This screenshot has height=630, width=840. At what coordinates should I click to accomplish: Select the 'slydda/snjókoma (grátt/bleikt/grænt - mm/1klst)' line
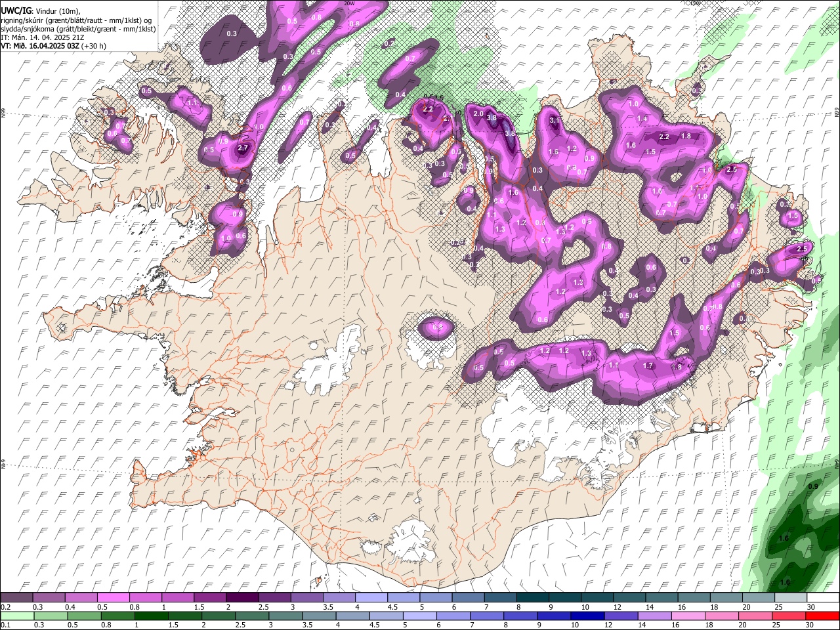coord(78,30)
